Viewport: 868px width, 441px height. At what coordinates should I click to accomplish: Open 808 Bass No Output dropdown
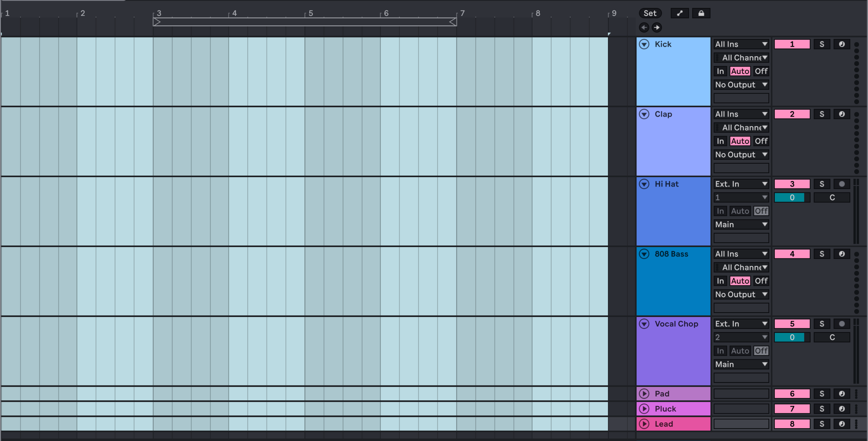click(x=741, y=294)
